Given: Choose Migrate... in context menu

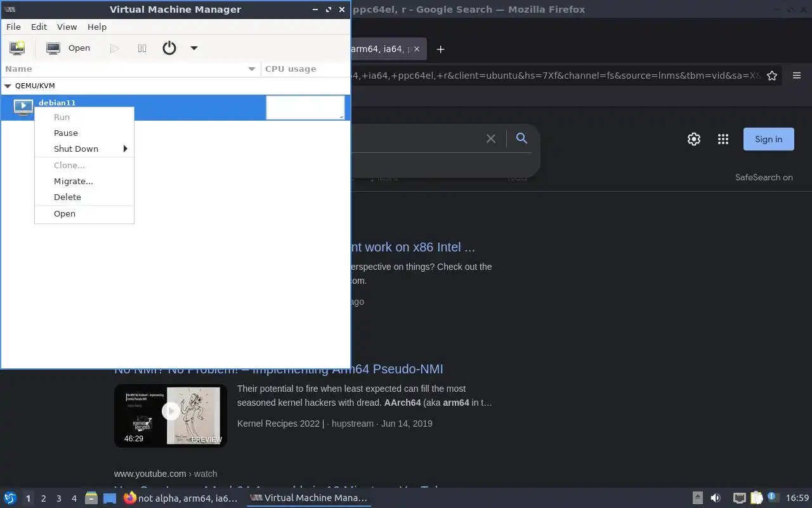Looking at the screenshot, I should pos(84,181).
